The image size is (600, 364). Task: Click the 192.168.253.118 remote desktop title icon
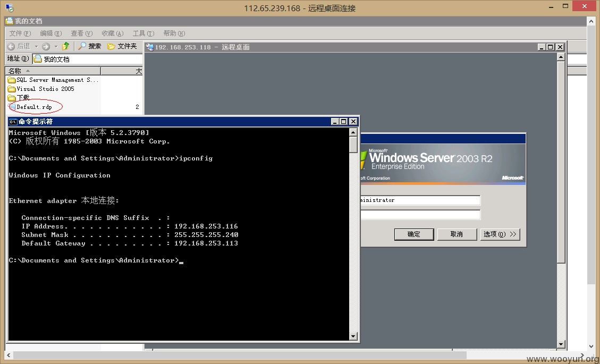tap(150, 47)
